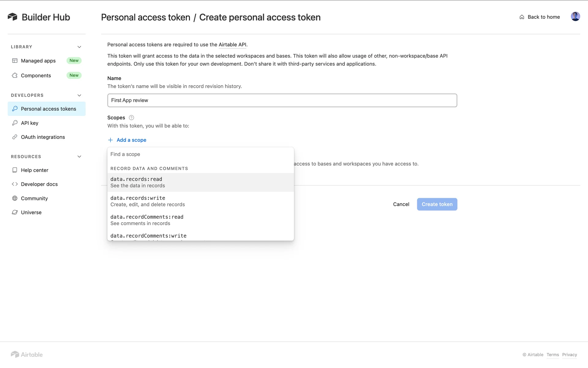The width and height of the screenshot is (588, 368).
Task: Collapse the Resources section chevron
Action: 79,157
